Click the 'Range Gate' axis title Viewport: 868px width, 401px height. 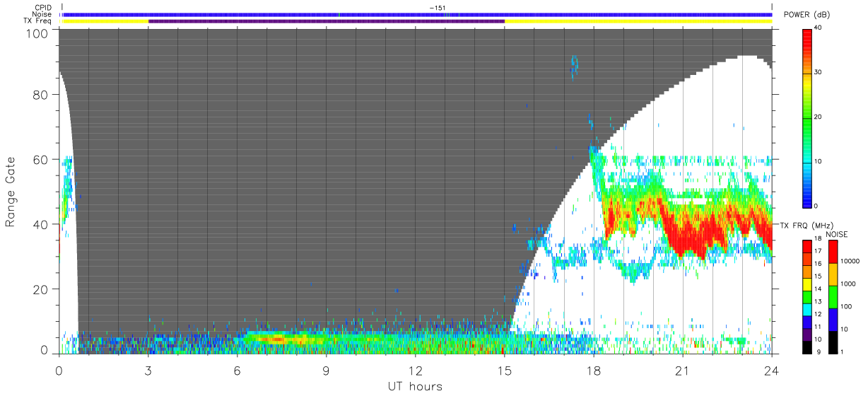(11, 192)
